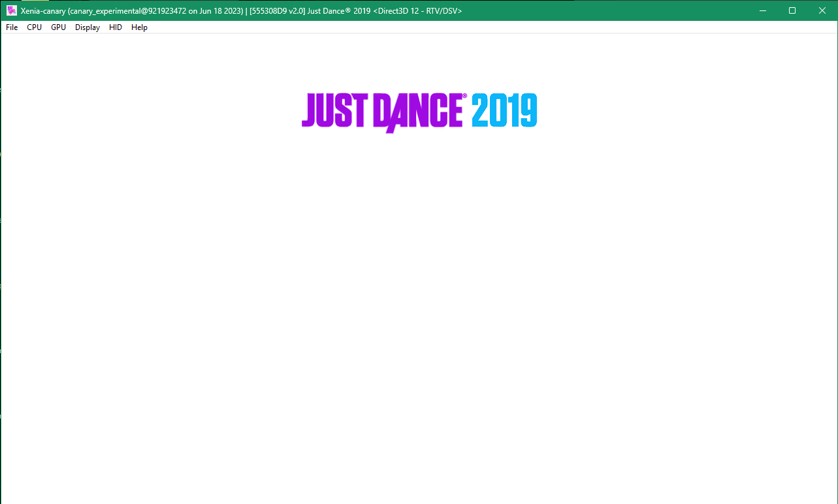Open the CPU menu

tap(34, 27)
